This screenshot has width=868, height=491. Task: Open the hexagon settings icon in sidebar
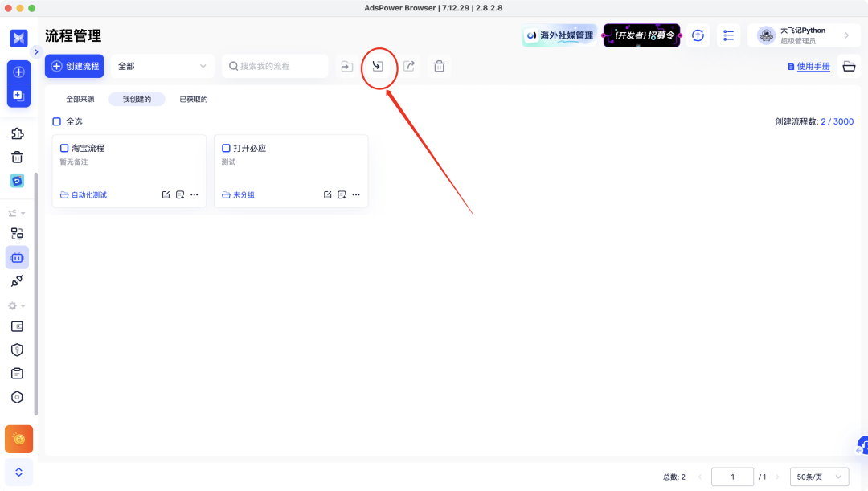click(x=17, y=398)
